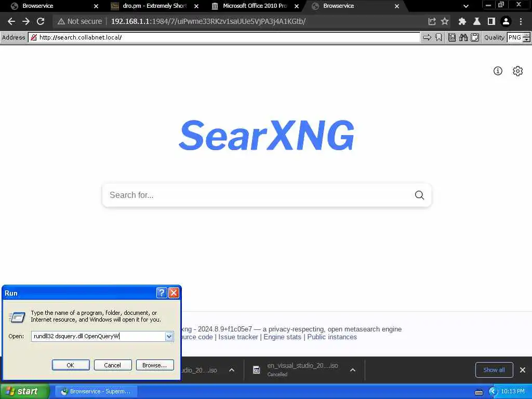Click the SearXNG logo
Image resolution: width=532 pixels, height=399 pixels.
[267, 135]
